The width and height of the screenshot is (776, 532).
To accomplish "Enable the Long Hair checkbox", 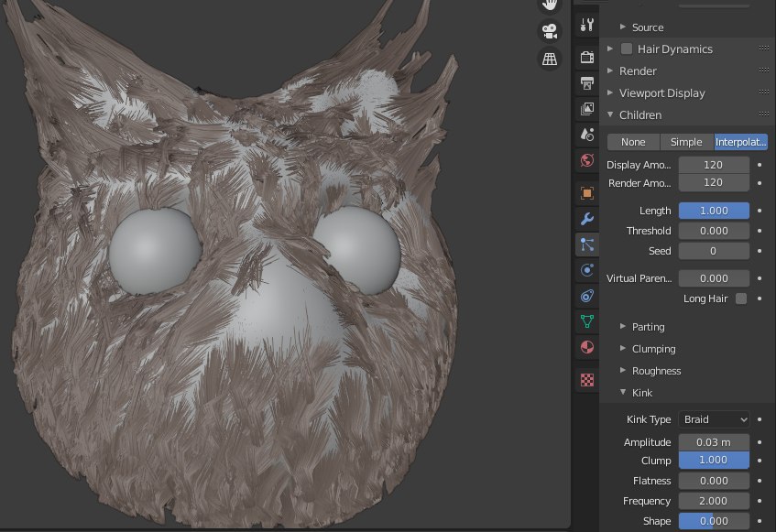I will (x=741, y=299).
